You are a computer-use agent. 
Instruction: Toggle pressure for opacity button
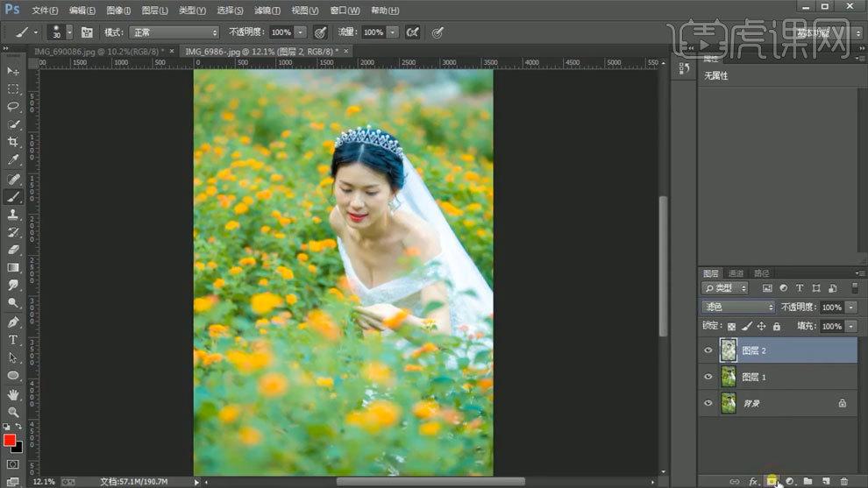(x=320, y=32)
